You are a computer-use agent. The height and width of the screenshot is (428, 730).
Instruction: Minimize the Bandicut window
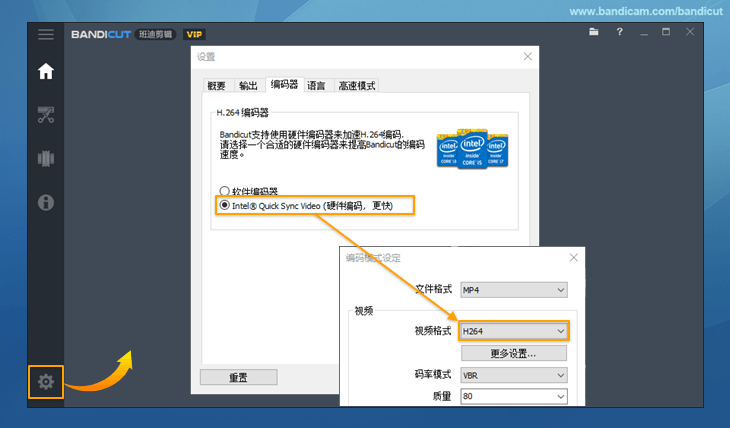tap(644, 33)
